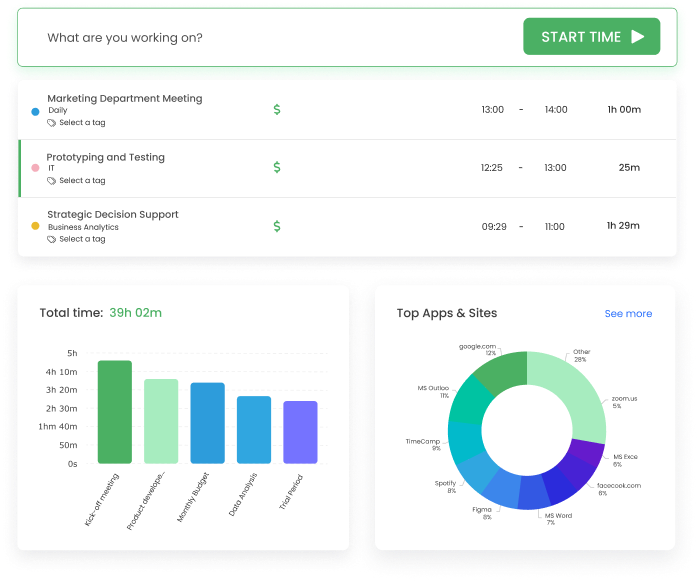Open the Prototyping and Testing entry title
The image size is (698, 582).
coord(106,157)
